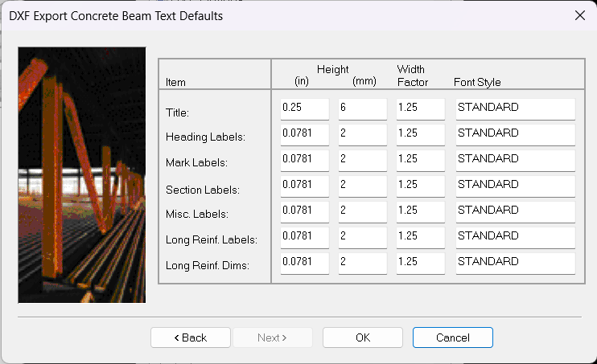597x364 pixels.
Task: Select the Title width factor field
Action: 420,108
